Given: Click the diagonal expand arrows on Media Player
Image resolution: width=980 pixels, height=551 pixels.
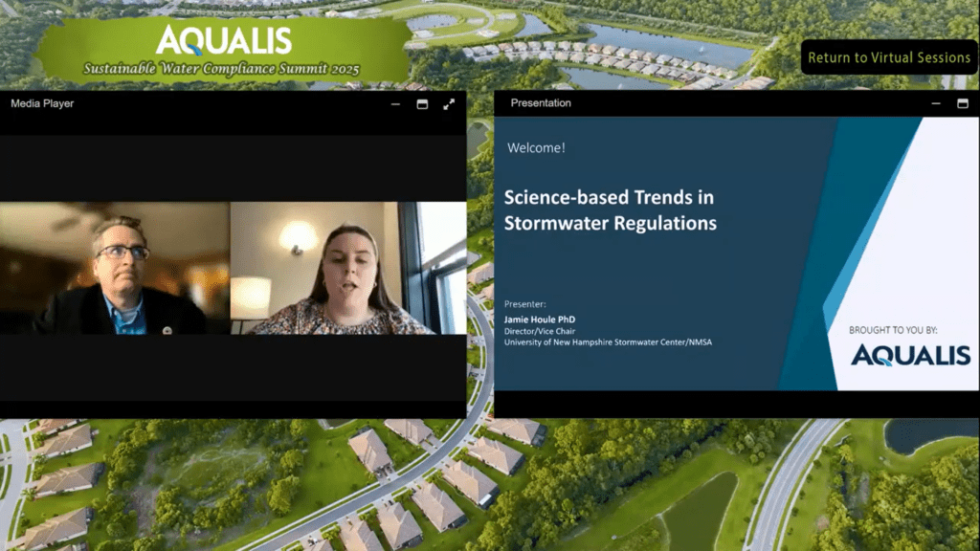Looking at the screenshot, I should [x=448, y=105].
